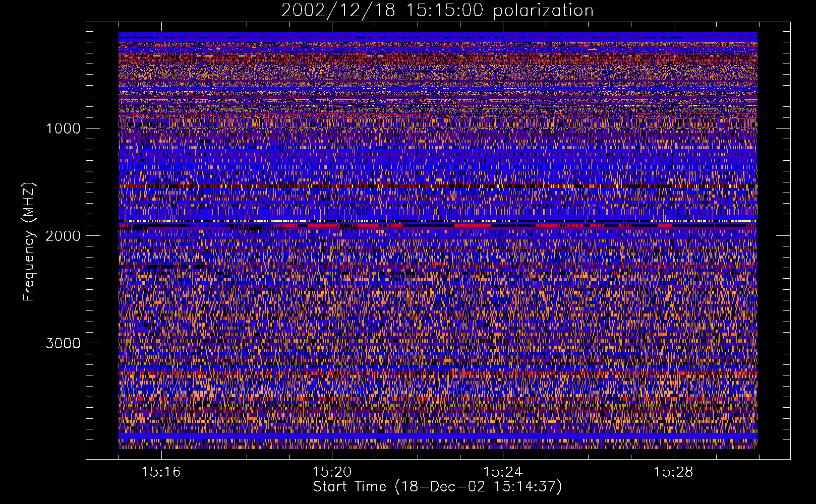The height and width of the screenshot is (504, 816).
Task: Click the 15:20 time tick label
Action: (332, 472)
